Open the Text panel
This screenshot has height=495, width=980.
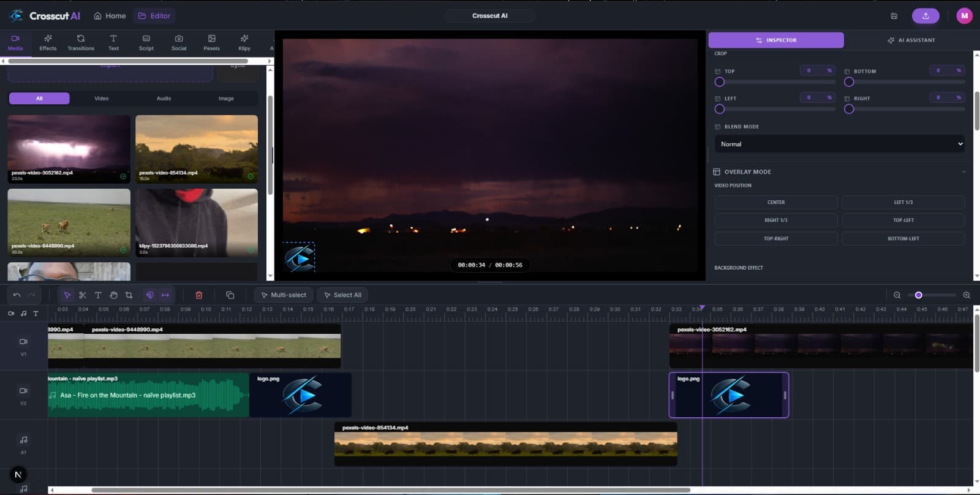113,42
